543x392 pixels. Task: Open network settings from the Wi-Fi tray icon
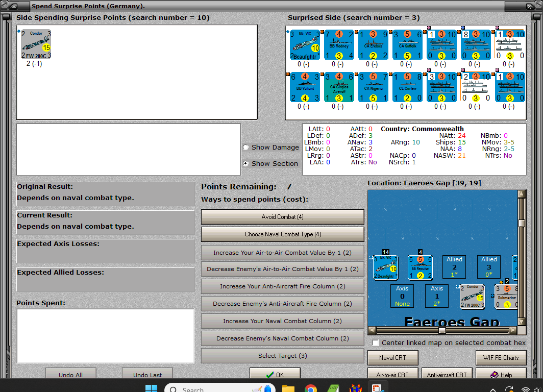tap(525, 389)
